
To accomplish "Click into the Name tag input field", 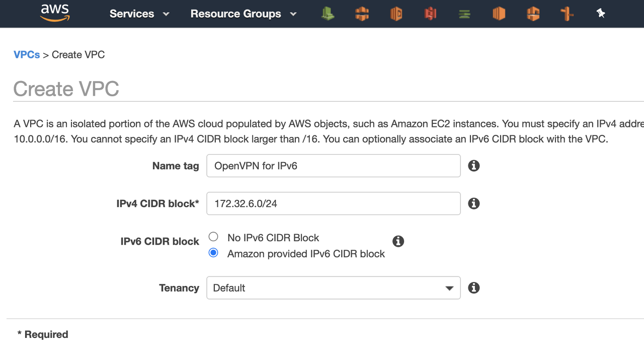I will tap(334, 166).
